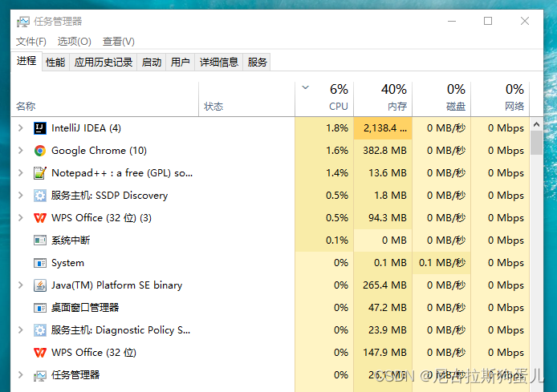Screen dimensions: 557x392
Task: Sort processes by CPU column header
Action: pyautogui.click(x=324, y=97)
